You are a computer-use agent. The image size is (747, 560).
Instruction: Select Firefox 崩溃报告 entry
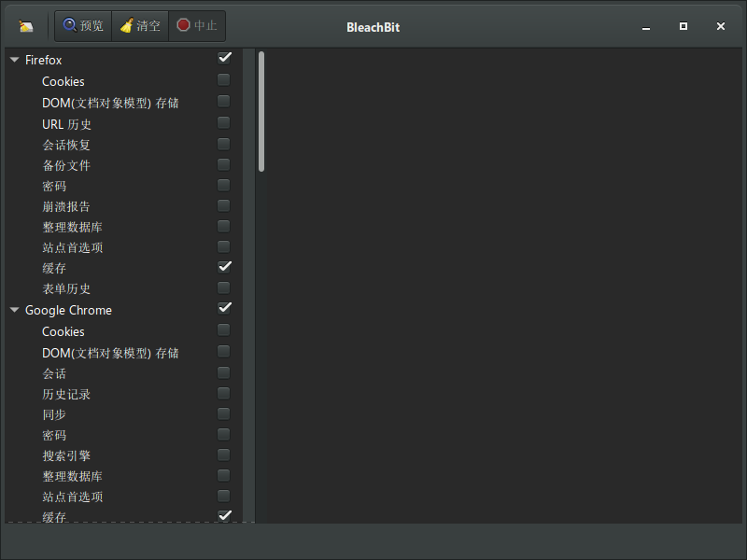66,206
